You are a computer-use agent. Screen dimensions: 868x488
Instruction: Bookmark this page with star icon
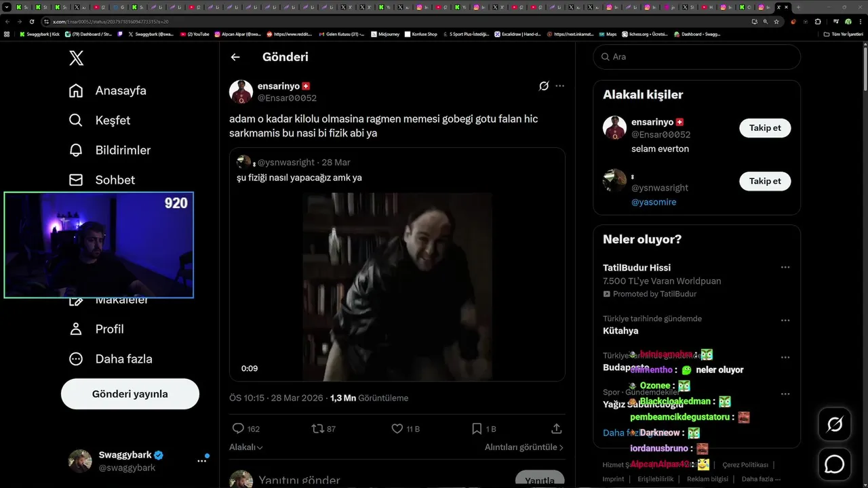click(x=776, y=22)
